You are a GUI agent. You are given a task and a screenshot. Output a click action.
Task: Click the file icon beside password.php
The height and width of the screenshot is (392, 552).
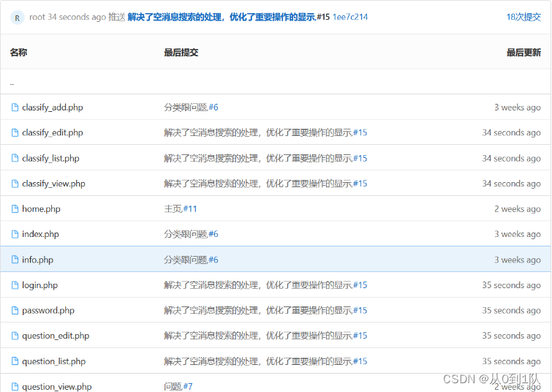click(15, 310)
